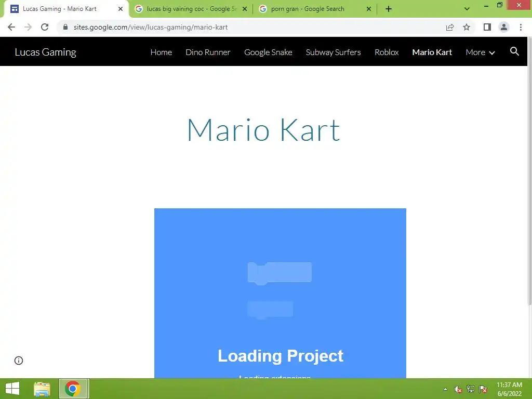
Task: Click the Mario Kart page heading
Action: [x=263, y=129]
